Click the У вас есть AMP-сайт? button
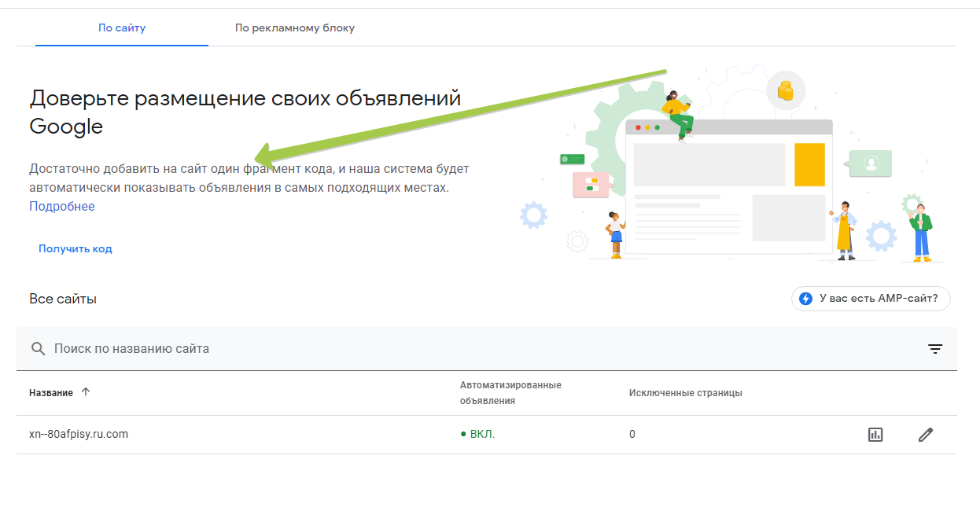 (871, 299)
